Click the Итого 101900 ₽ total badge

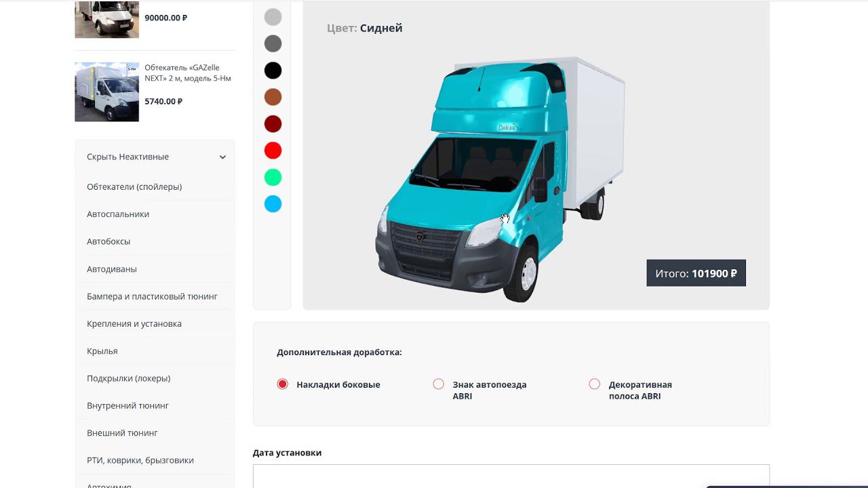(x=696, y=273)
